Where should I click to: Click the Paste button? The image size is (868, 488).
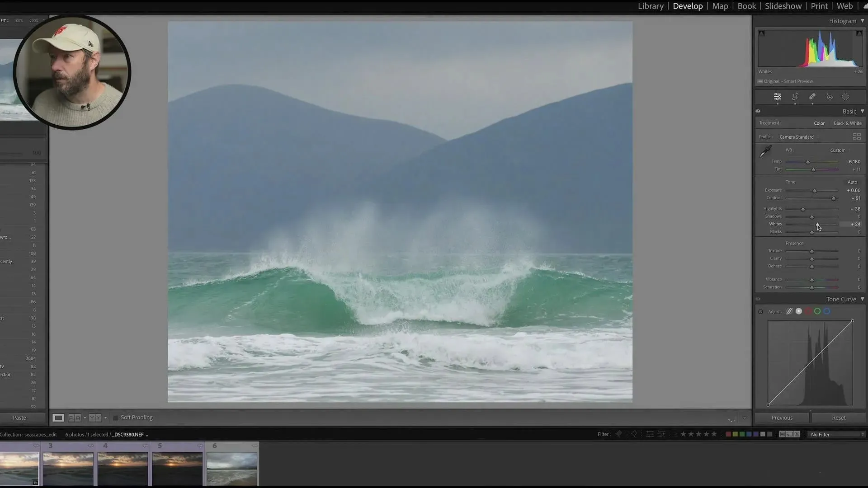(x=19, y=418)
